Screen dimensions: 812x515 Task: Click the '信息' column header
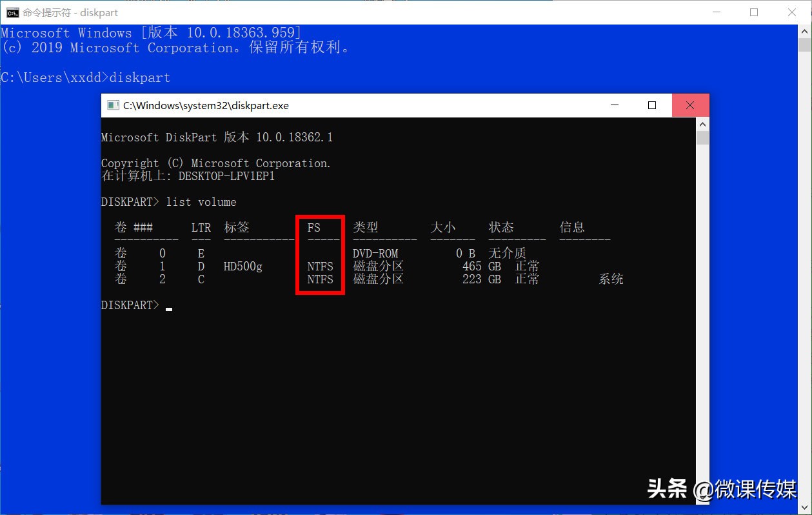pyautogui.click(x=572, y=227)
